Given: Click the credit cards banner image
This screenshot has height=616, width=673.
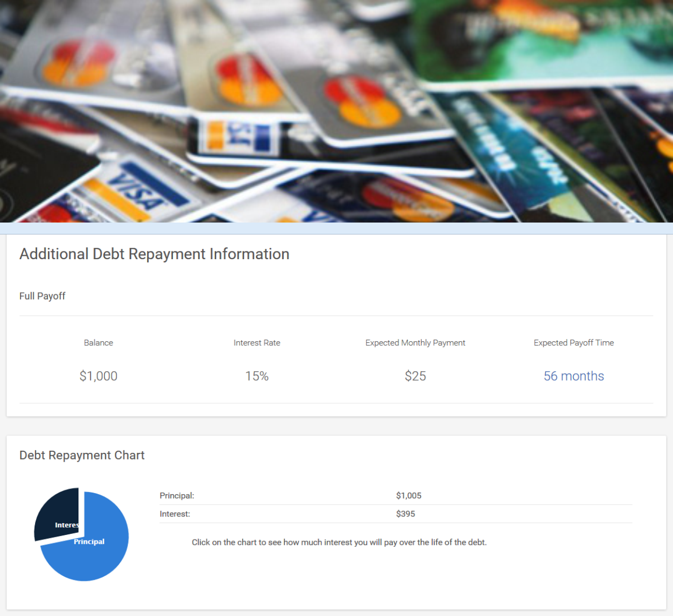Looking at the screenshot, I should [336, 111].
